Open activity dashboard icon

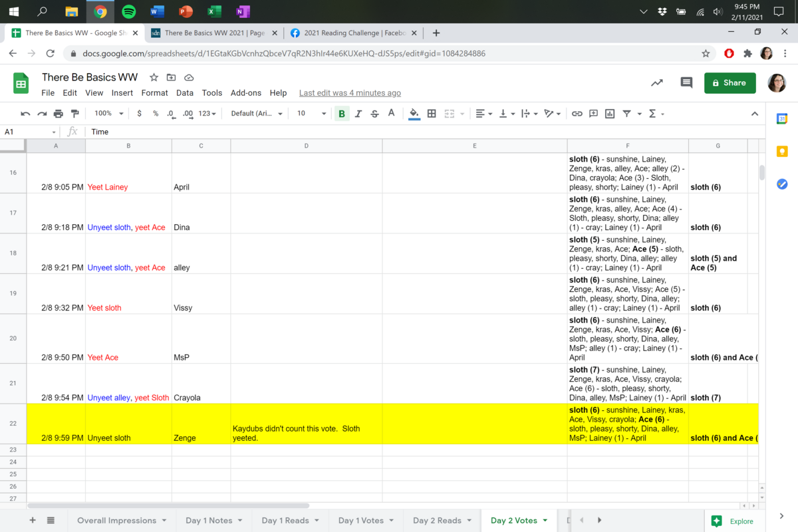pos(657,83)
